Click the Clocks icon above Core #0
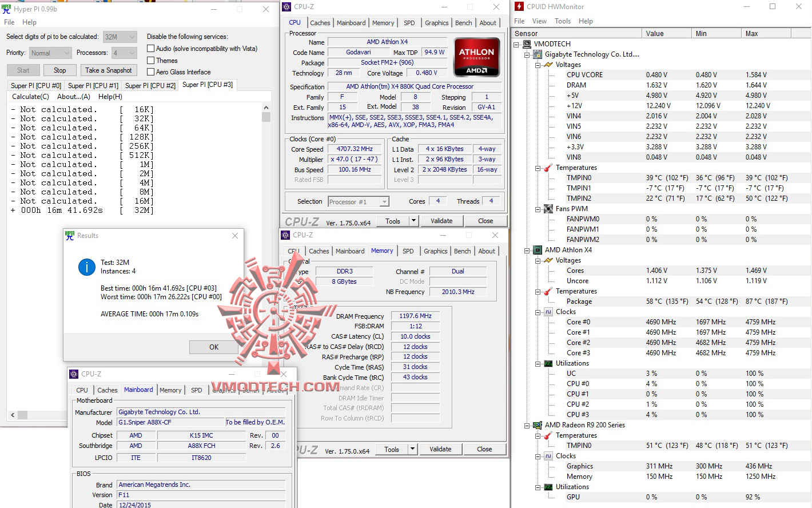812x508 pixels. (x=548, y=312)
